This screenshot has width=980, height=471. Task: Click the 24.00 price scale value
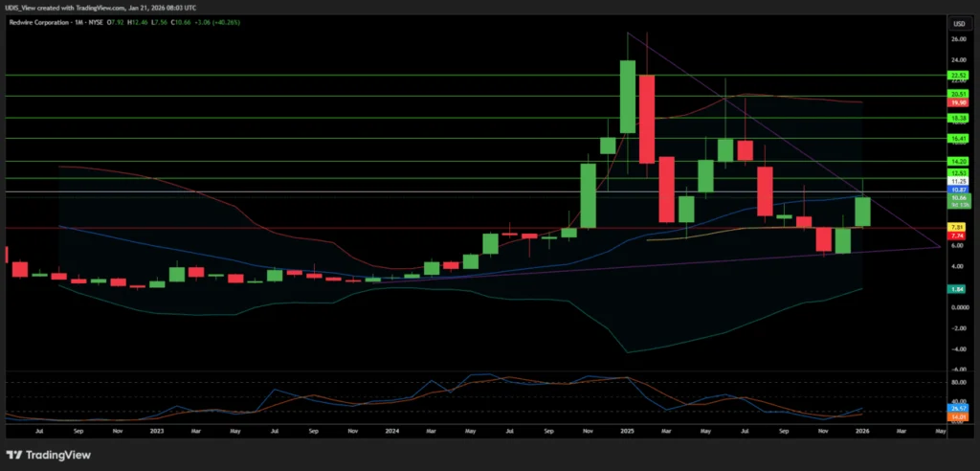pos(958,60)
